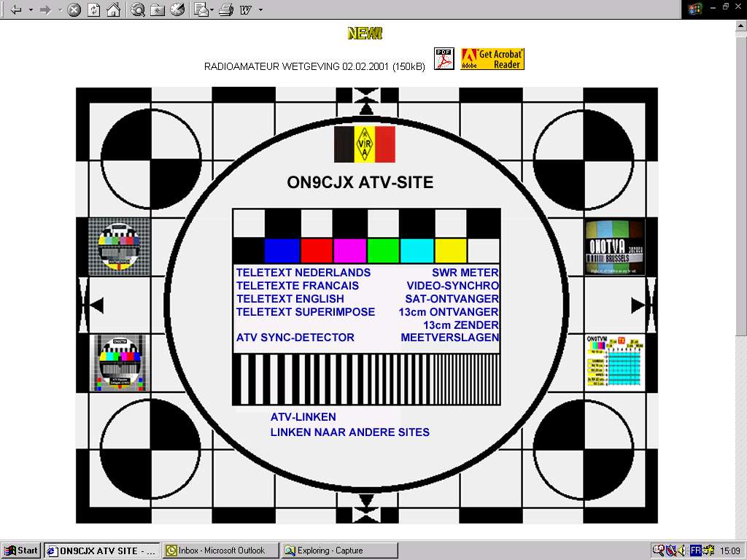Click the ON0TVA Brussels thumbnail
The width and height of the screenshot is (747, 560).
pyautogui.click(x=614, y=247)
